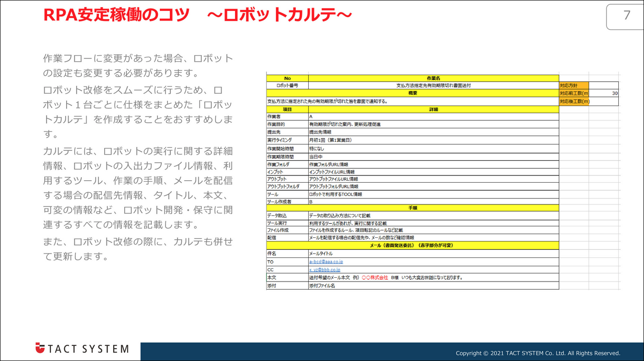Click the 'インプット' row label

pos(287,172)
